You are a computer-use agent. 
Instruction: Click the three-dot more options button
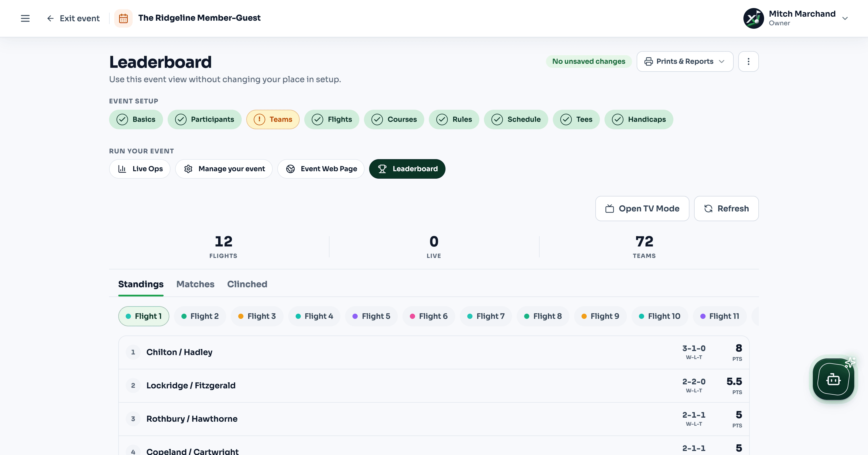coord(748,61)
